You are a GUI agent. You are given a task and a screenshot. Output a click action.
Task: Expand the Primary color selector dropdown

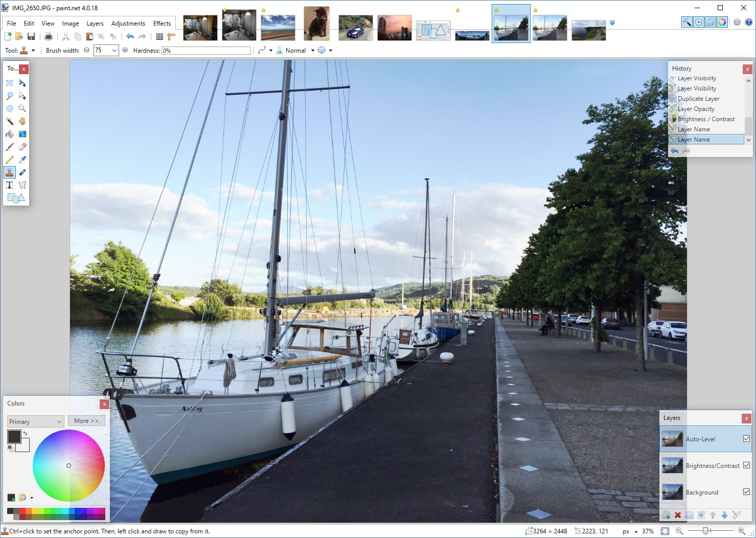click(59, 421)
